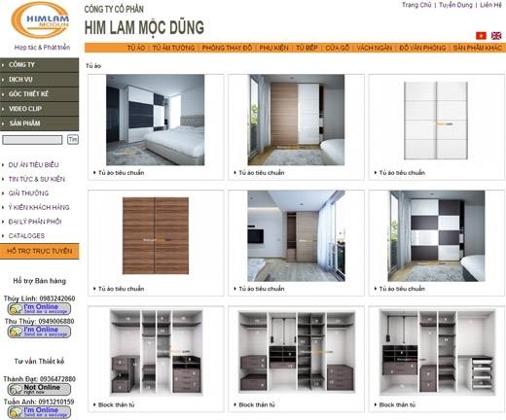Screen dimensions: 506x420
Task: Click Thu Thủy's I'm Online chat badge
Action: [x=39, y=332]
